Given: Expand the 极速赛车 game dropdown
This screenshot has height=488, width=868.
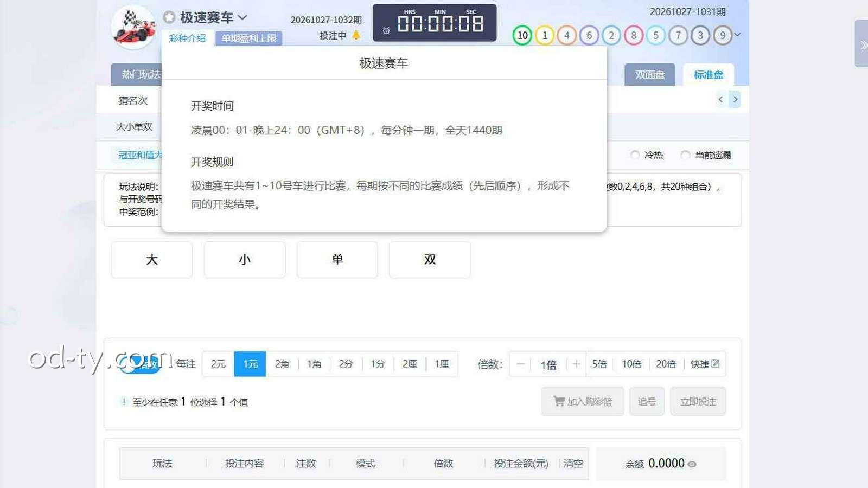Looking at the screenshot, I should 242,17.
